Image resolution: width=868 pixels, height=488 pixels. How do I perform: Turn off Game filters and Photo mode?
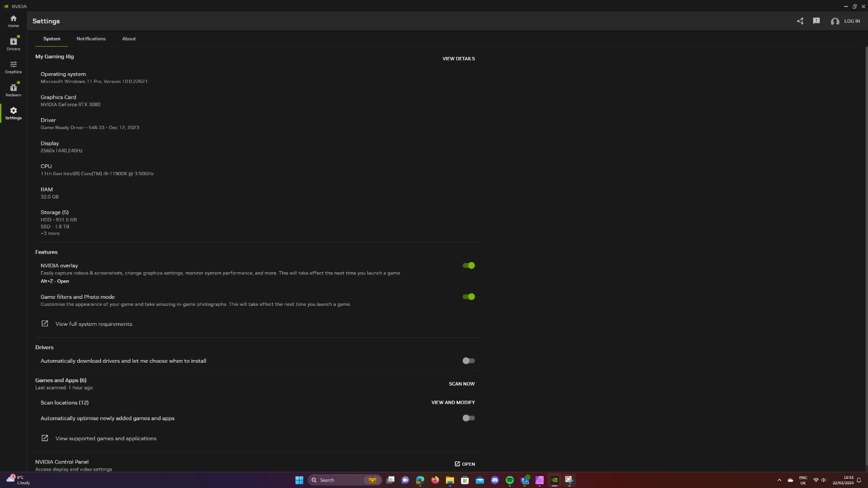469,297
